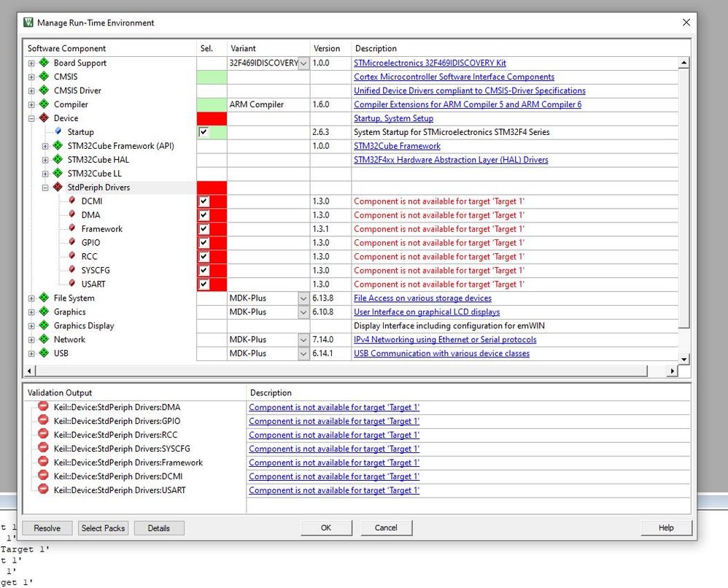Open Cortex Microcontroller Software Interface Components link
The height and width of the screenshot is (588, 728).
point(454,77)
